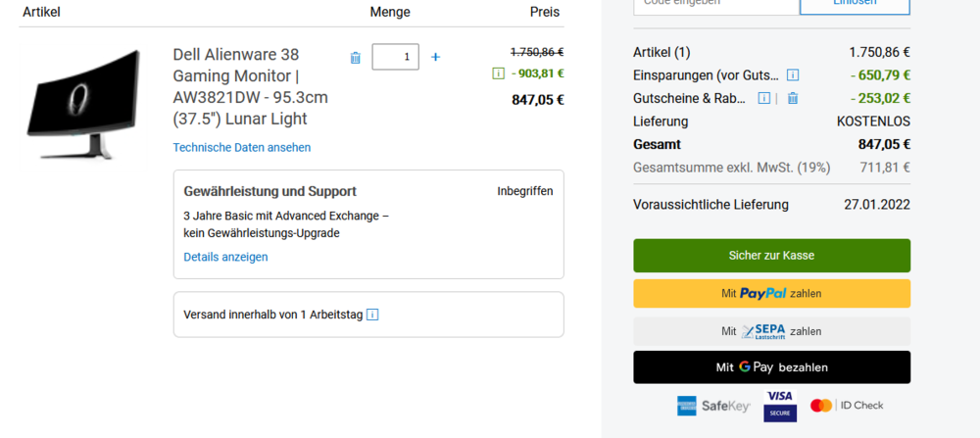Click the info icon beside -903,81 € discount
The image size is (980, 438).
tap(499, 73)
